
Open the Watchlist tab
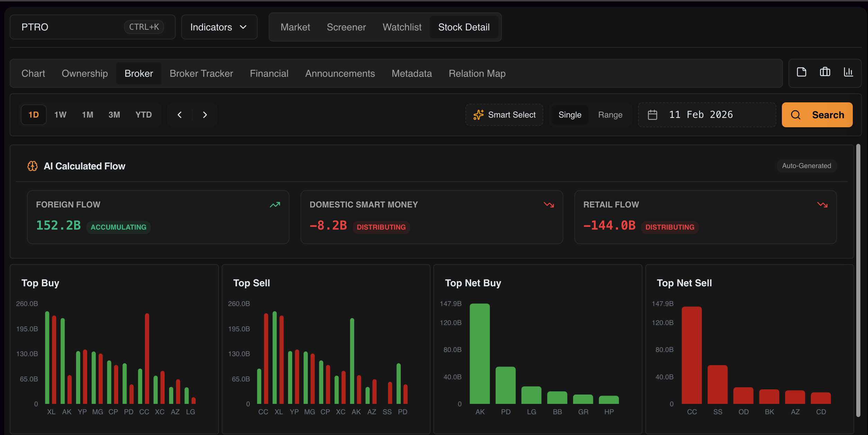pos(402,27)
